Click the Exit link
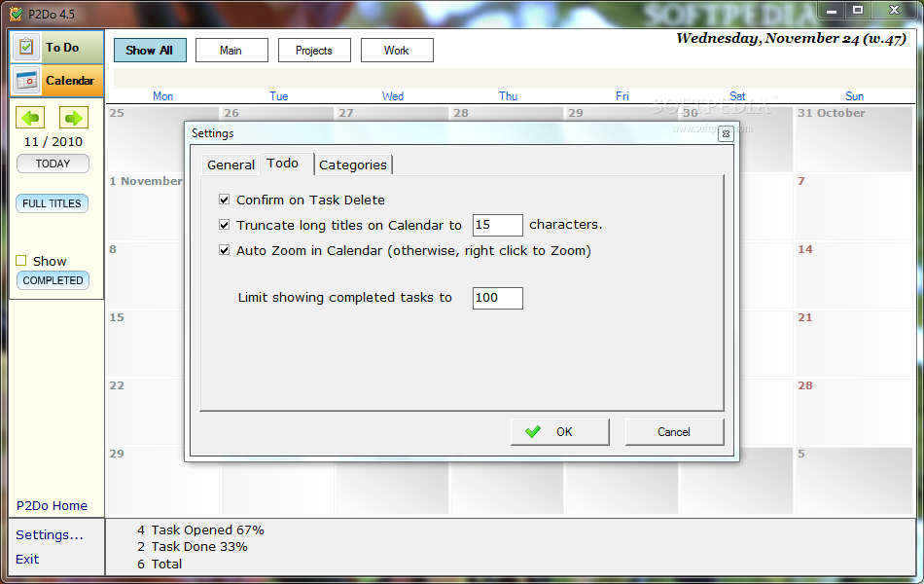924x584 pixels. 27,560
